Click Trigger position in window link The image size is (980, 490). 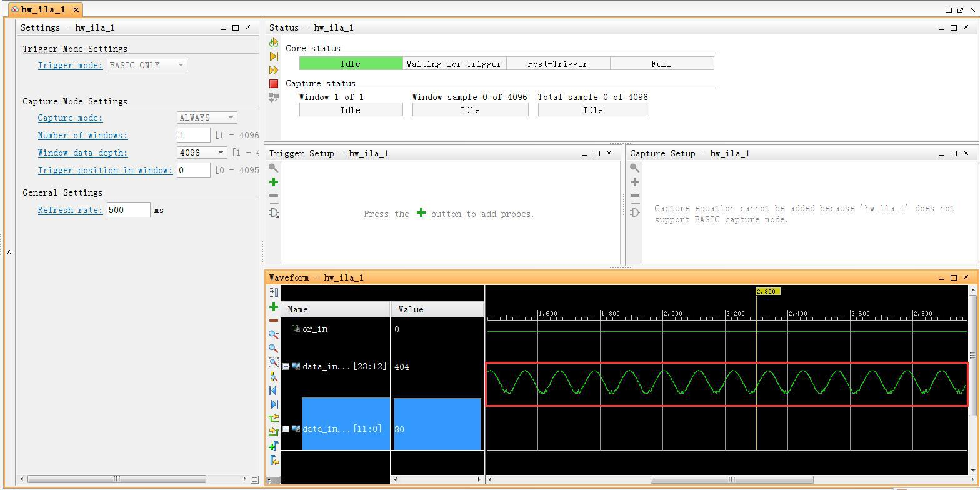pos(105,170)
